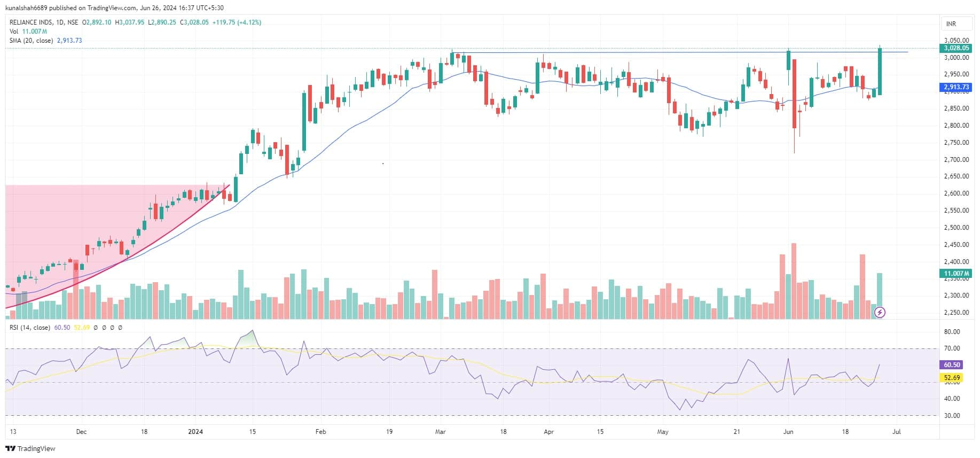Viewport: 980px width, 458px height.
Task: Click the Jul label on the time axis
Action: (x=897, y=432)
